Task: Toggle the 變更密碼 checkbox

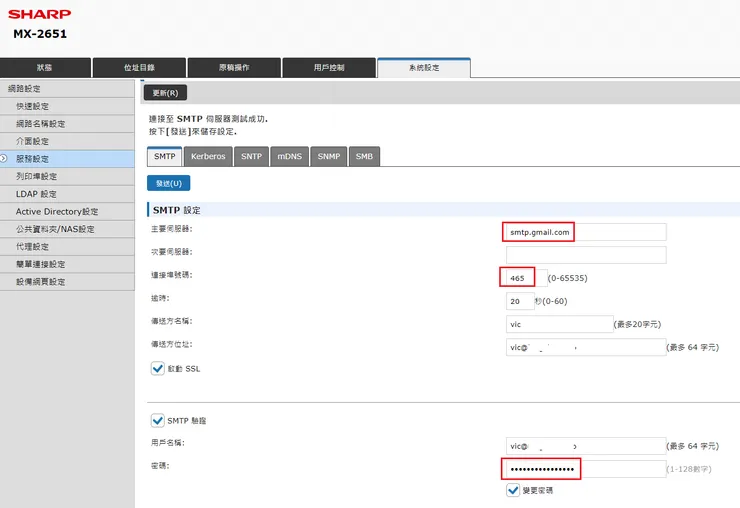Action: [x=513, y=490]
